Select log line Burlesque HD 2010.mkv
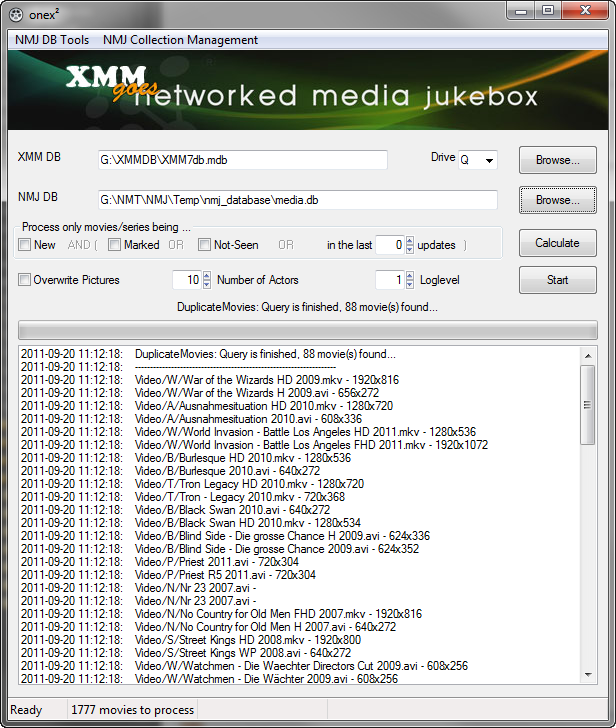The width and height of the screenshot is (616, 728). click(x=243, y=458)
